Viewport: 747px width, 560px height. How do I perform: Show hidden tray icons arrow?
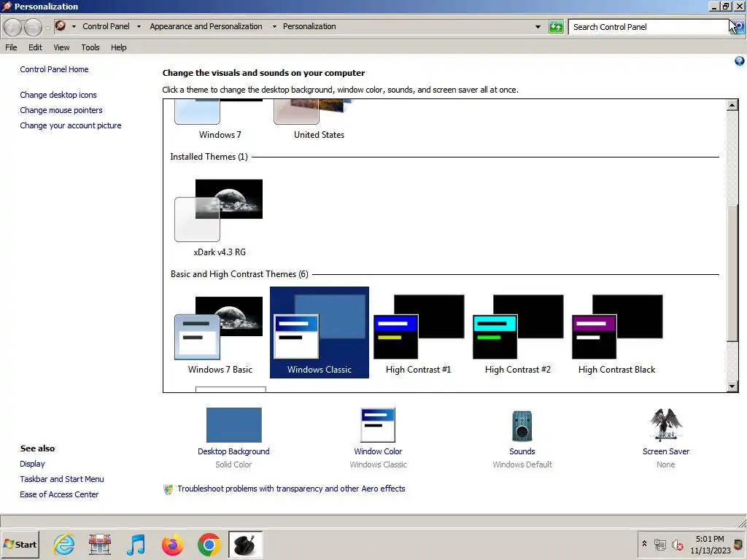[x=645, y=544]
